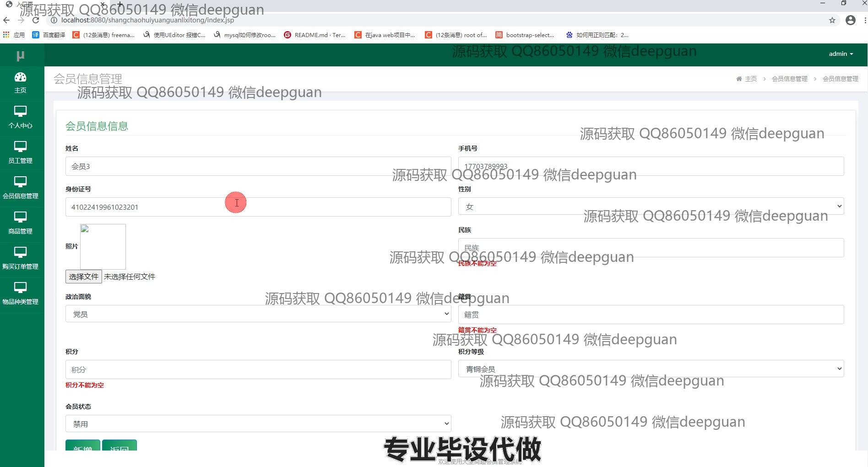868x467 pixels.
Task: Bookmark this page with the star icon
Action: (832, 20)
